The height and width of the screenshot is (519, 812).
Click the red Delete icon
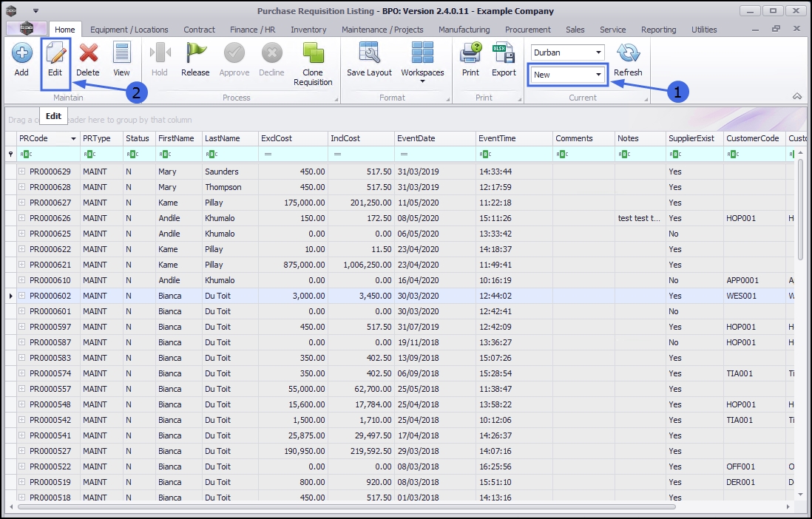[88, 54]
